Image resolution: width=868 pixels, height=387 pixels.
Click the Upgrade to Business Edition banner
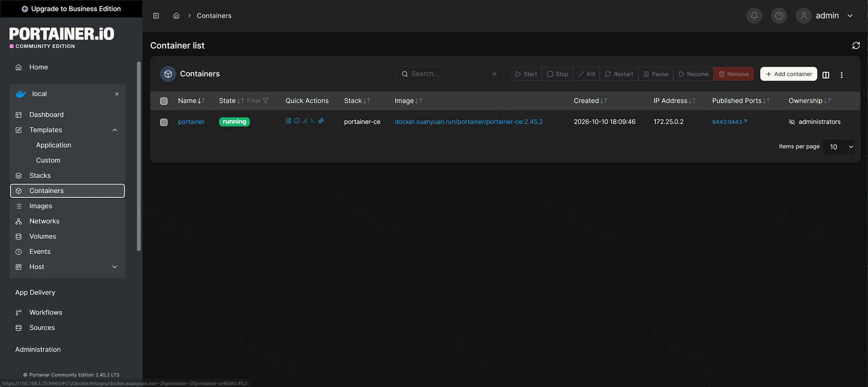[71, 9]
